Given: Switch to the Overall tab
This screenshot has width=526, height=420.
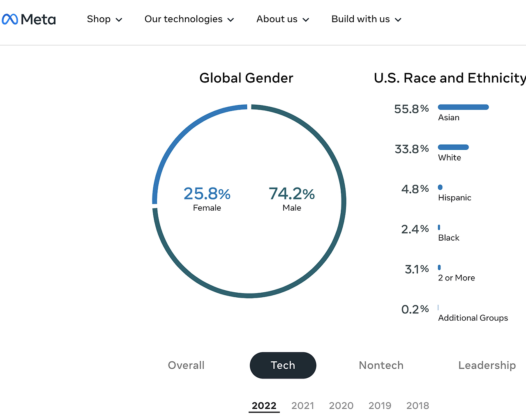Looking at the screenshot, I should (186, 365).
